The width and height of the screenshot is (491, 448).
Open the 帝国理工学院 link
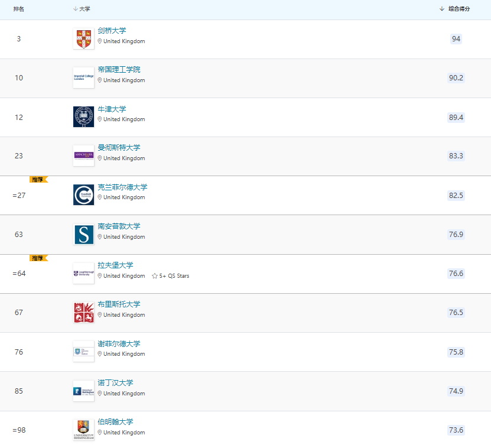click(x=119, y=70)
